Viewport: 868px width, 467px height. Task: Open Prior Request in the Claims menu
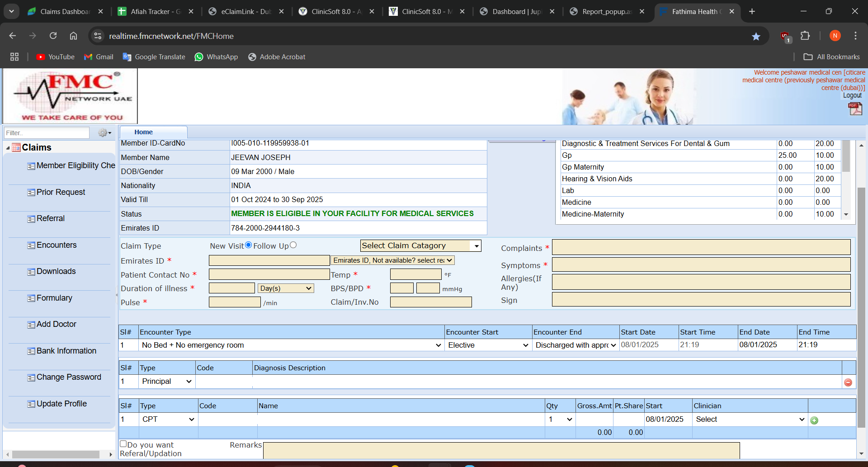61,192
